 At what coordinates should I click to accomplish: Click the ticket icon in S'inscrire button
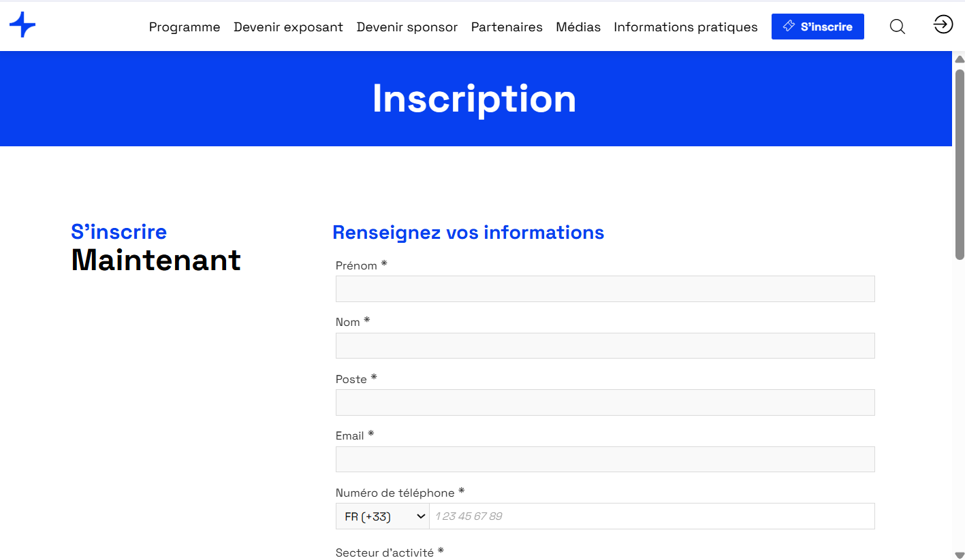click(789, 26)
